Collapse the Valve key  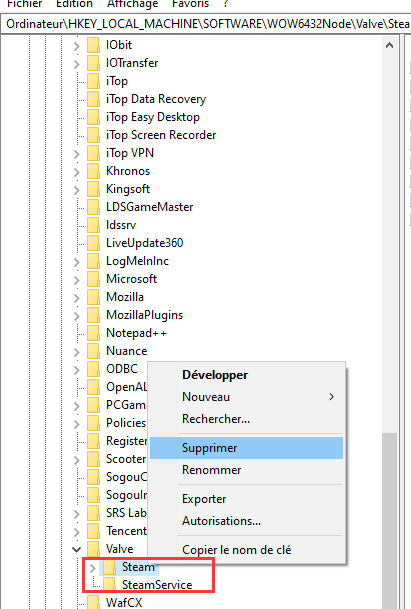pos(77,550)
